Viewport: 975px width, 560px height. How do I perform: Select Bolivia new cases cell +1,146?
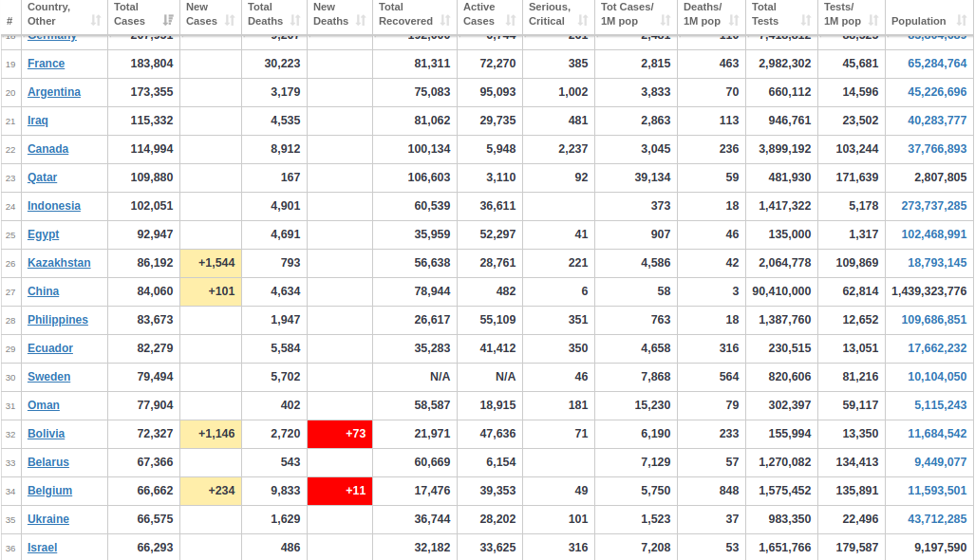tap(211, 434)
